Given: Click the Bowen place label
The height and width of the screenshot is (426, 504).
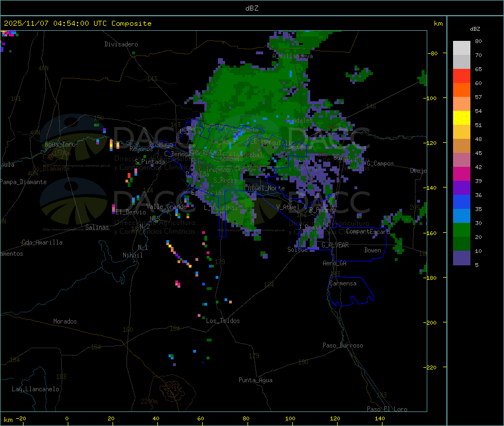Looking at the screenshot, I should click(373, 251).
